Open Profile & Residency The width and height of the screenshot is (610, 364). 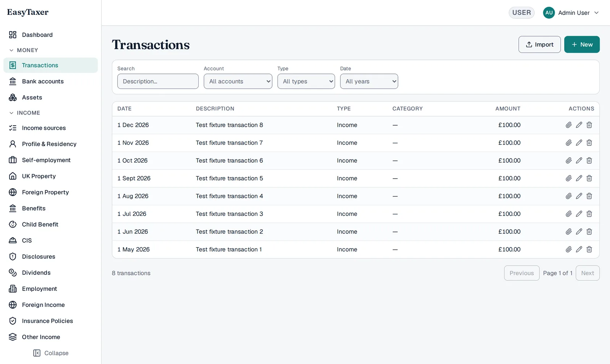pos(51,144)
